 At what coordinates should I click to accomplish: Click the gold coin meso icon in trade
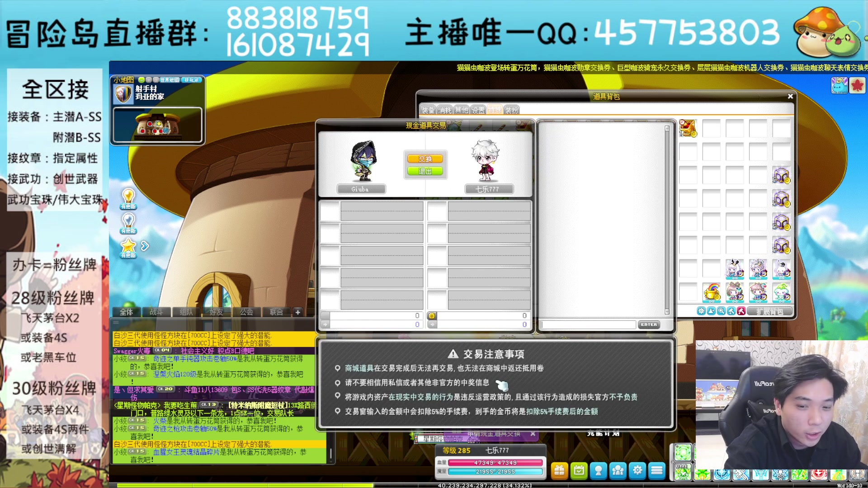click(x=432, y=316)
